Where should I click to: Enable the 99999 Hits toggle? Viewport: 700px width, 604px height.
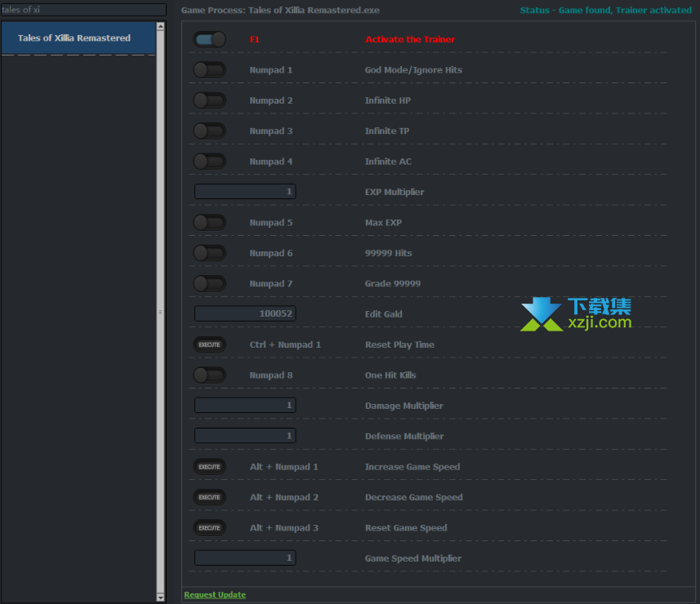210,253
